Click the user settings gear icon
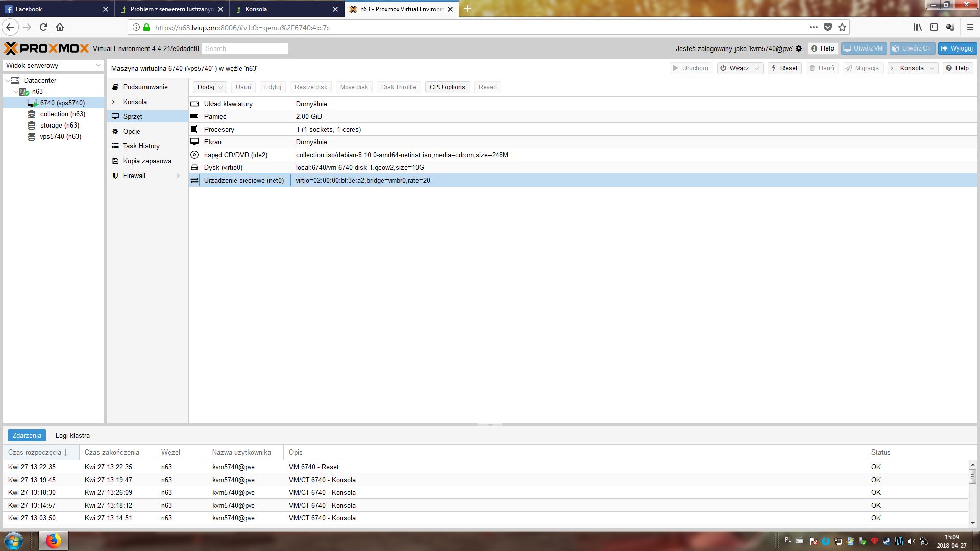This screenshot has width=980, height=551. click(x=799, y=48)
